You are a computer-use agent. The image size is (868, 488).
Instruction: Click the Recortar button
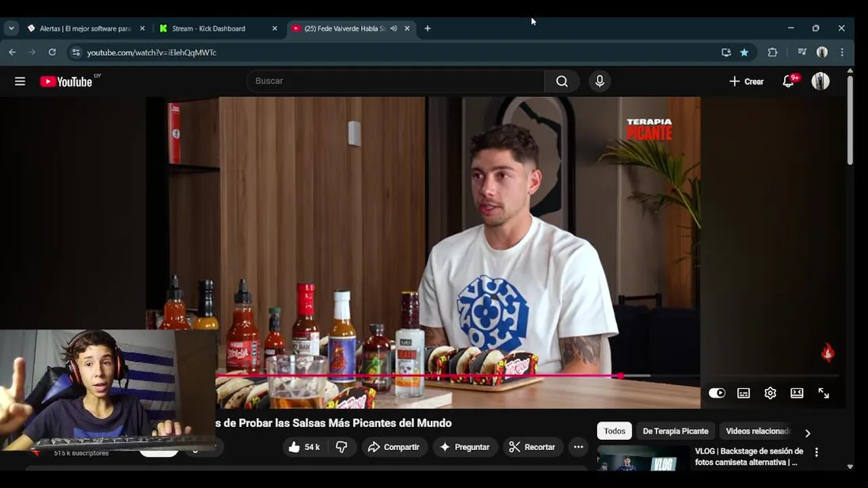(x=533, y=447)
